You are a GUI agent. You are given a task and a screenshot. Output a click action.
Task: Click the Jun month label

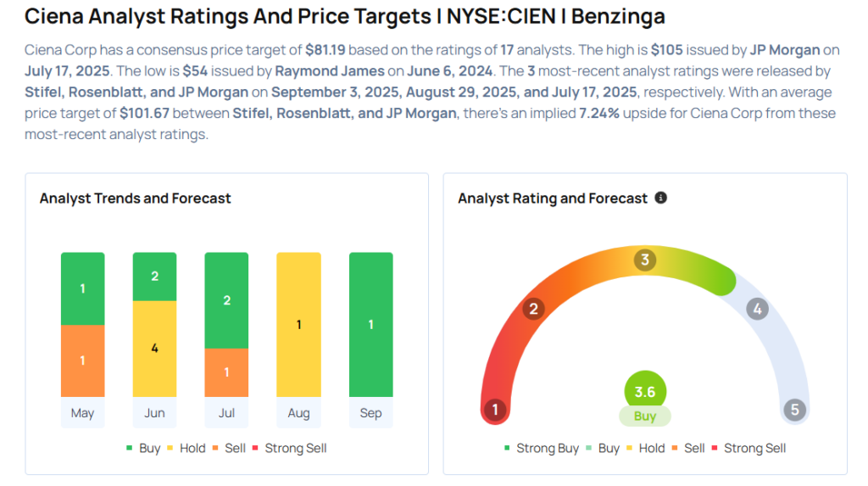(x=154, y=413)
